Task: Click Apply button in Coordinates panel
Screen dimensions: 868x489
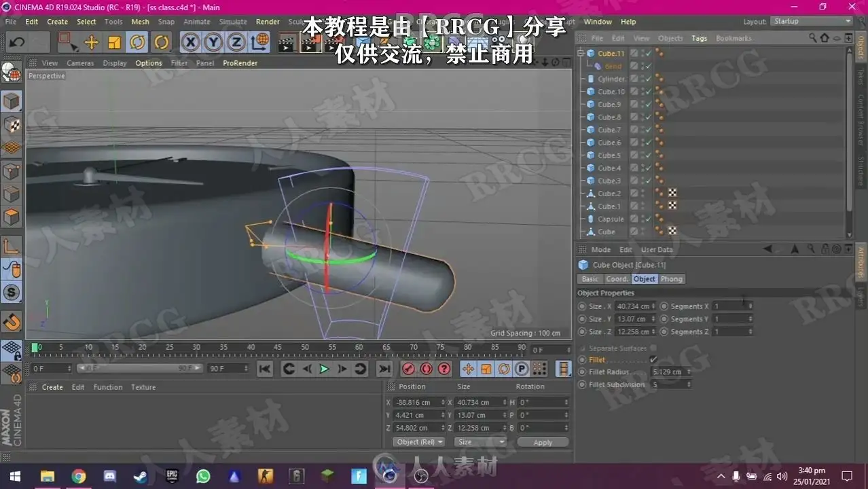Action: coord(543,442)
